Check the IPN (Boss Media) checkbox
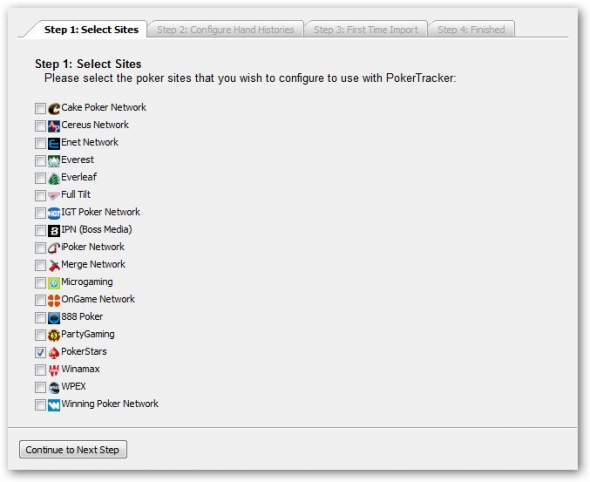The height and width of the screenshot is (482, 590). [40, 230]
